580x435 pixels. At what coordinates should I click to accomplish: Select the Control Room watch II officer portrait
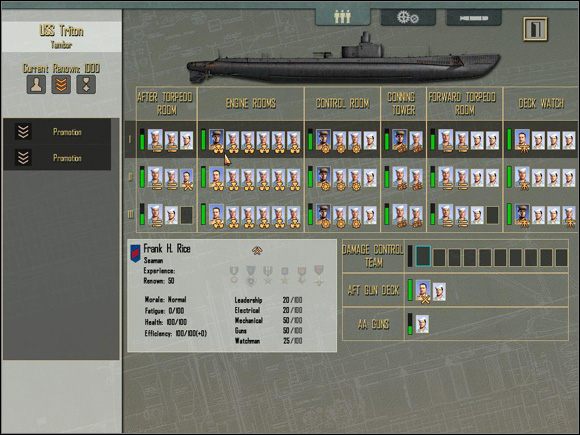(323, 178)
